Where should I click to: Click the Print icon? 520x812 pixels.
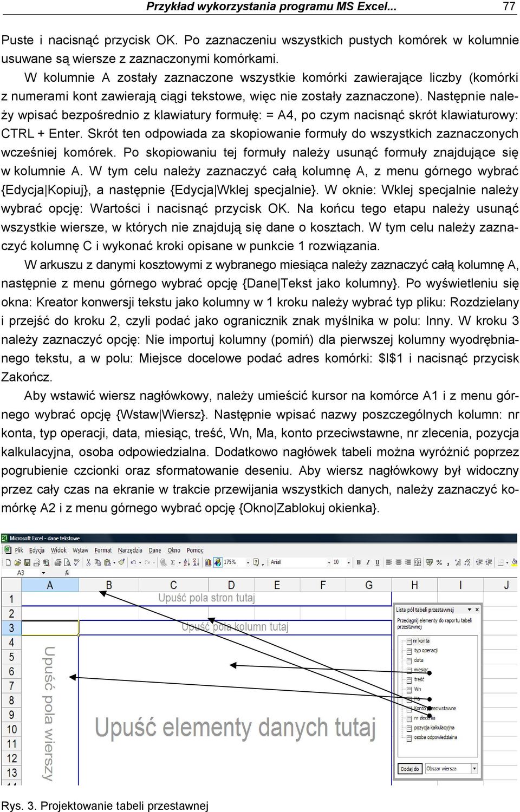tap(57, 562)
